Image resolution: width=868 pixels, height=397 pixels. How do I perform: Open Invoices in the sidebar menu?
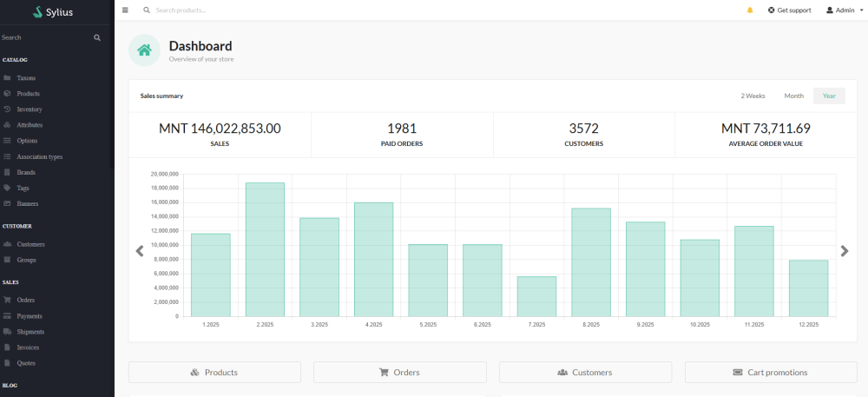tap(28, 347)
